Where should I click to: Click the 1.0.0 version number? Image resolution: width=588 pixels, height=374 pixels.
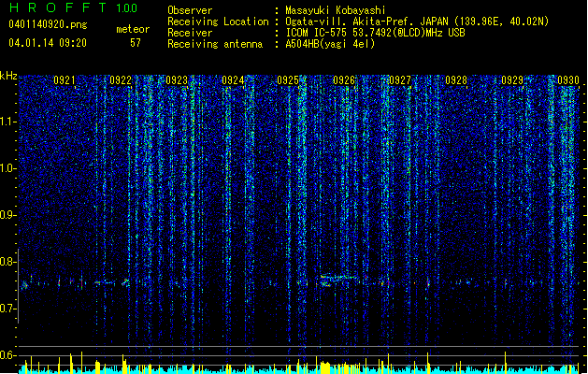click(x=127, y=8)
